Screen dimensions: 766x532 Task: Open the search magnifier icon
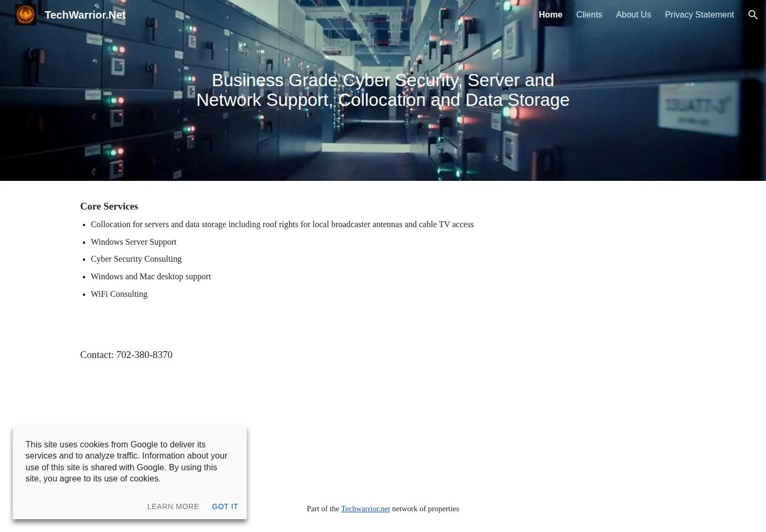753,15
